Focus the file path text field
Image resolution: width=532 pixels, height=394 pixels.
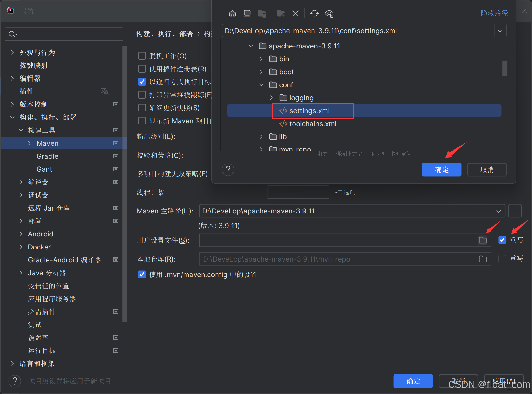tap(358, 31)
